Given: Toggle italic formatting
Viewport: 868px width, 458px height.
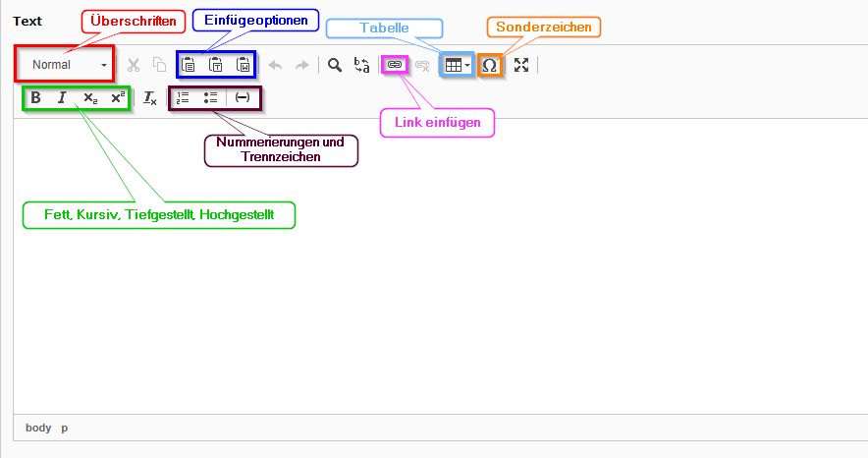Looking at the screenshot, I should pyautogui.click(x=62, y=97).
